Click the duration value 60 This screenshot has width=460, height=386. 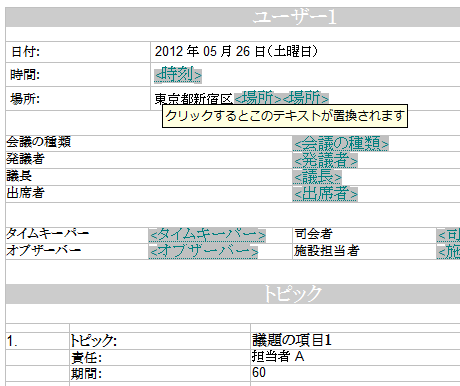click(259, 373)
